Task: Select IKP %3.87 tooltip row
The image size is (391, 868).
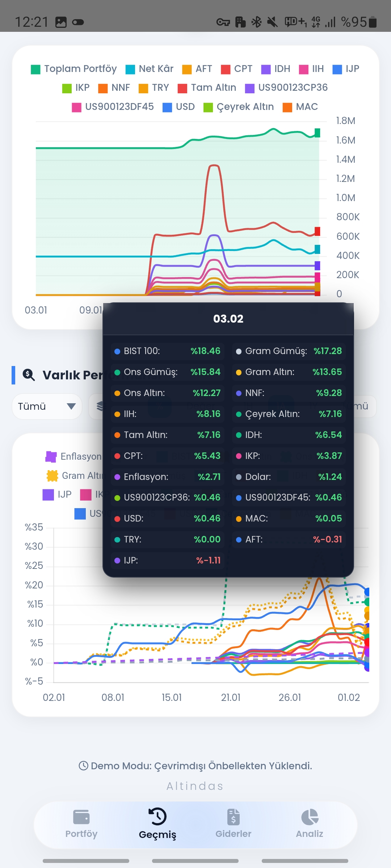Action: click(x=289, y=456)
